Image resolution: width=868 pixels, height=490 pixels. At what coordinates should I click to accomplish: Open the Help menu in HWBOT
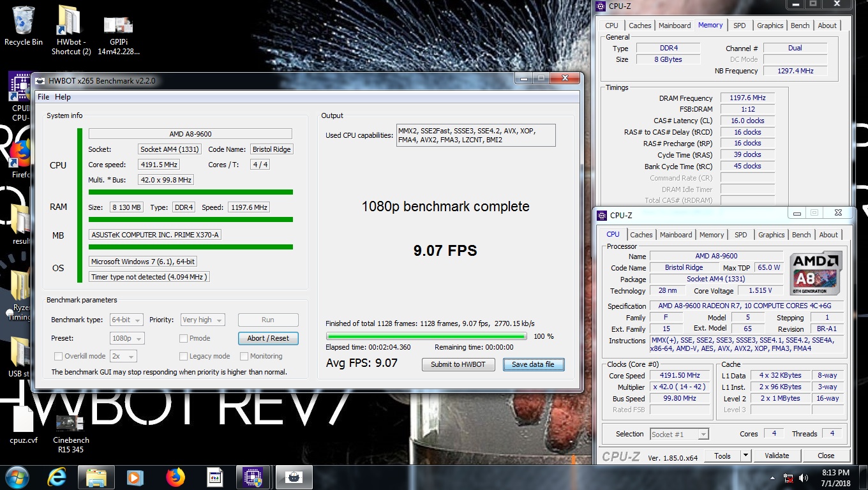coord(63,97)
